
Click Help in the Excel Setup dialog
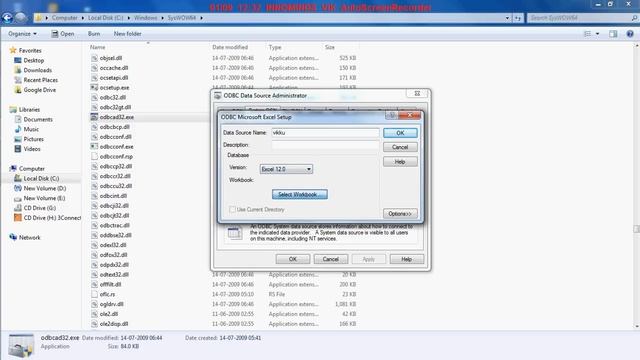400,162
